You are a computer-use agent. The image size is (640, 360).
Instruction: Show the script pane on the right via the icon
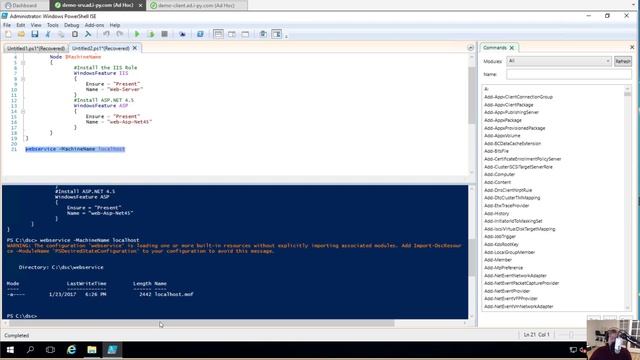[x=232, y=34]
